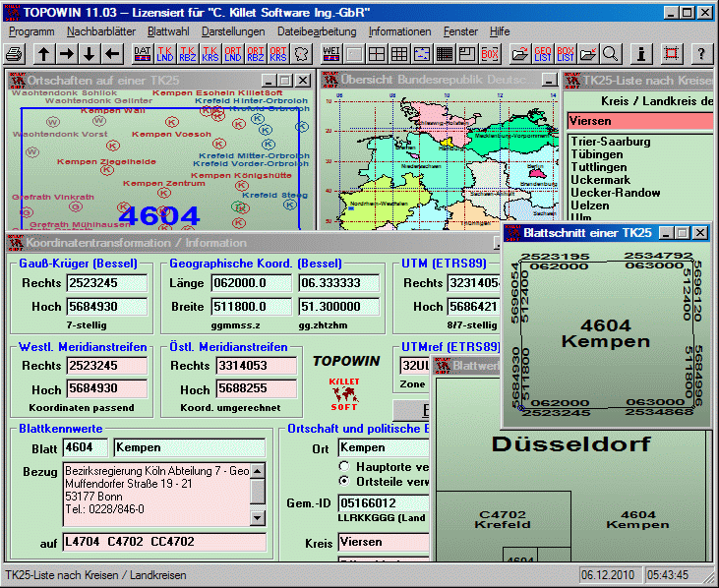The width and height of the screenshot is (719, 588).
Task: Click the Bezug box's scroll up arrow
Action: (258, 471)
